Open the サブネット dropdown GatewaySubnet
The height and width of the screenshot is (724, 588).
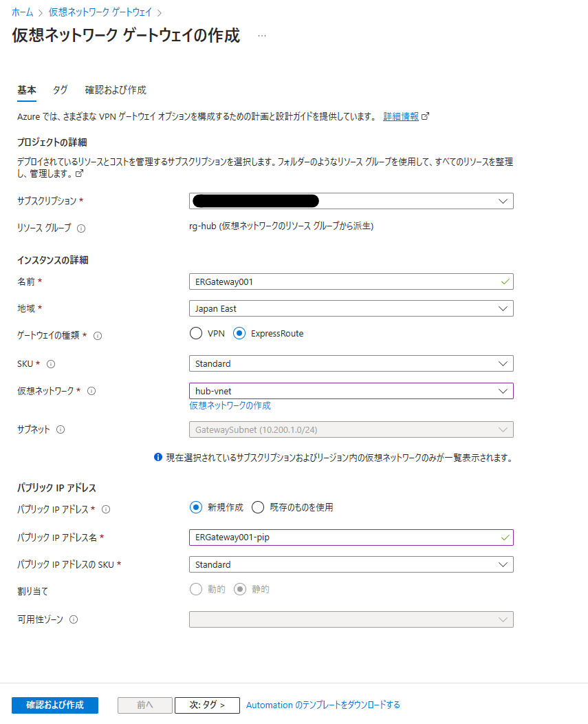coord(351,430)
